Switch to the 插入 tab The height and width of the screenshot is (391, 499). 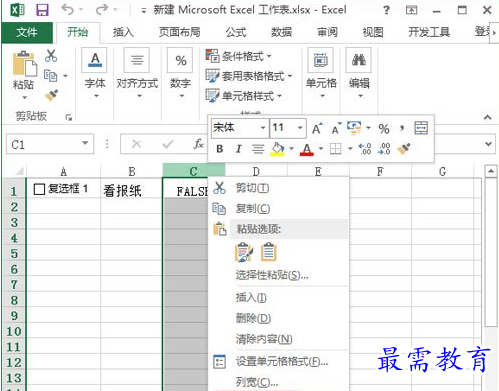point(123,32)
